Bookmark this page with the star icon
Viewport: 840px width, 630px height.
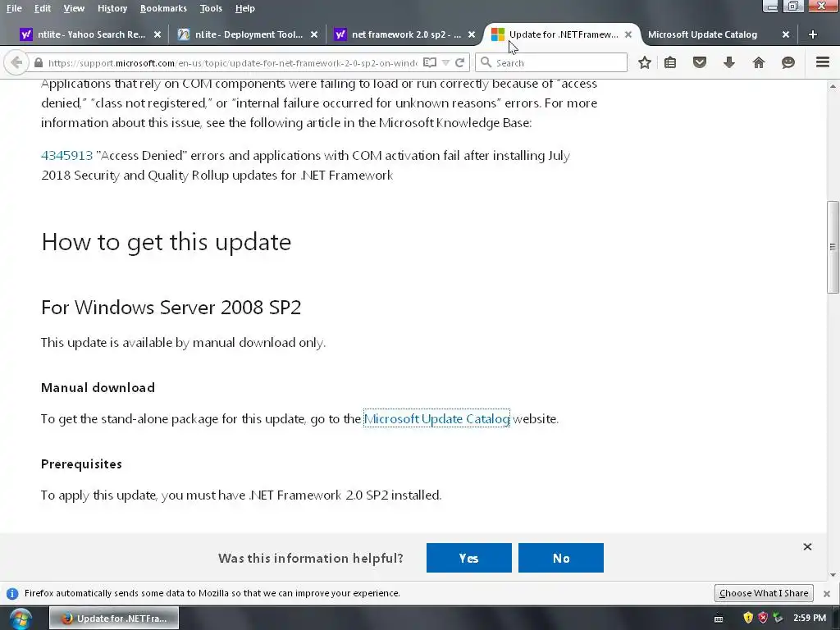pos(645,62)
